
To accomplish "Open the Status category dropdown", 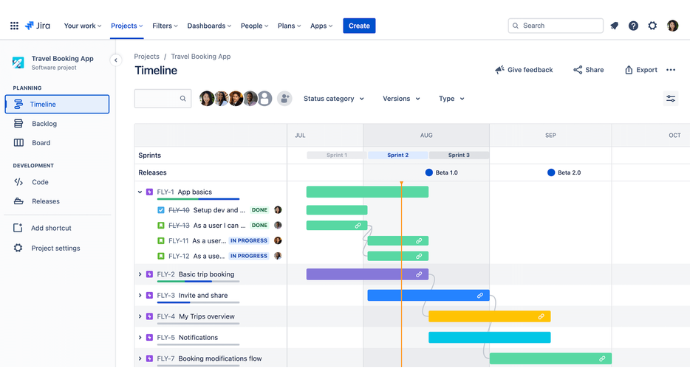I will 334,99.
